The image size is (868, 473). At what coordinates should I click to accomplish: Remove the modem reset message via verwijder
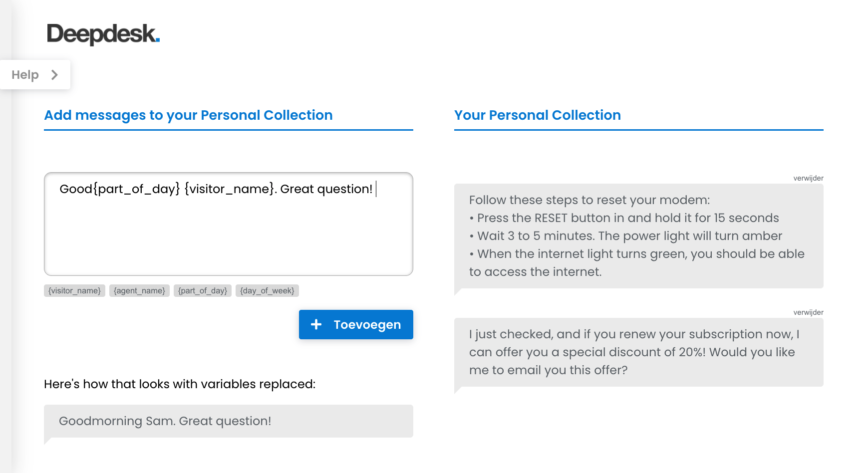pyautogui.click(x=808, y=178)
